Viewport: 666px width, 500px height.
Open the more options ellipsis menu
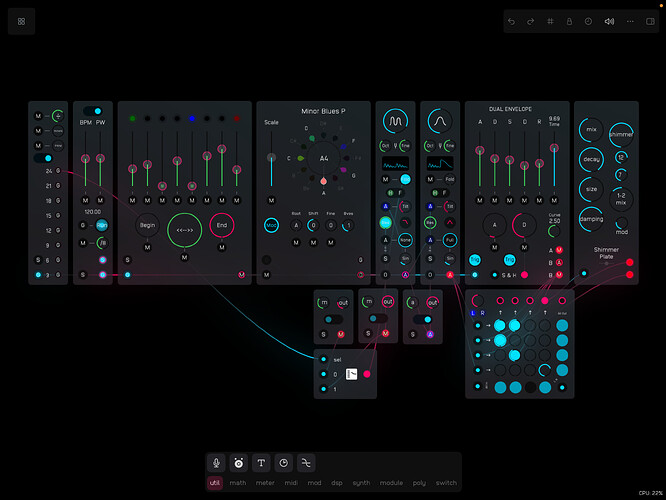click(x=631, y=21)
